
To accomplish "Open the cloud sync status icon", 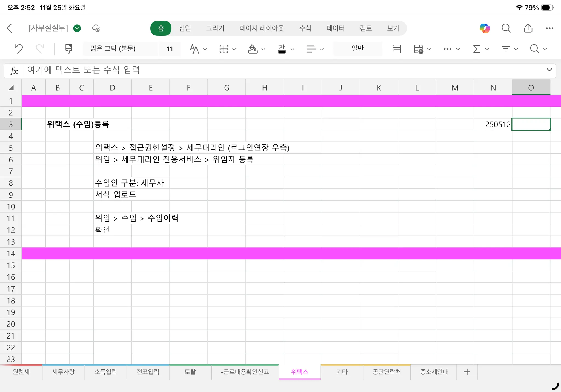I will click(x=96, y=28).
